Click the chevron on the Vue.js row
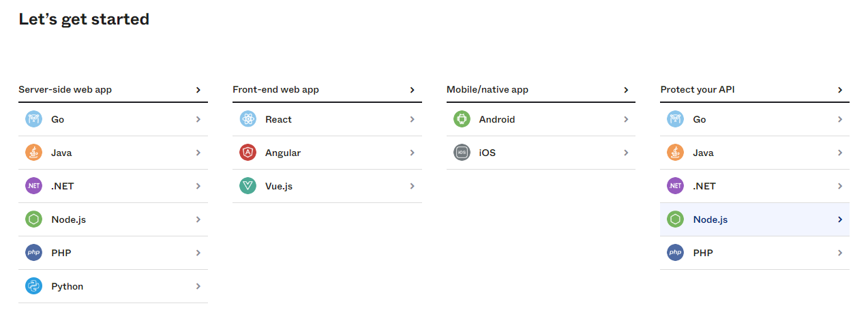This screenshot has width=868, height=325. [412, 186]
